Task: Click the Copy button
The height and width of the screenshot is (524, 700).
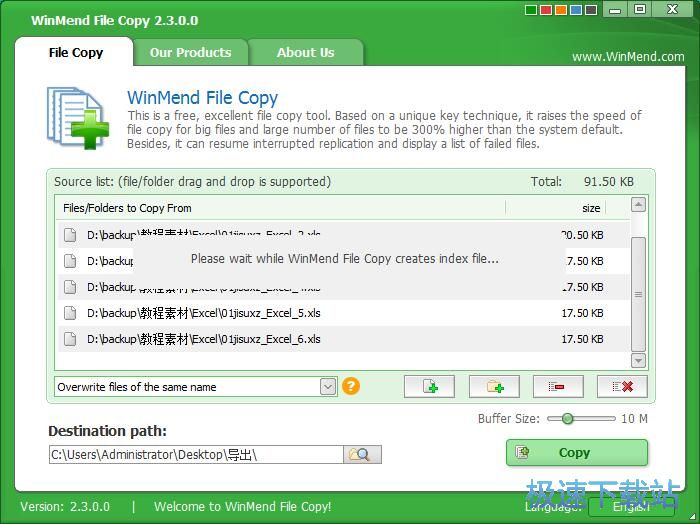Action: click(x=577, y=453)
